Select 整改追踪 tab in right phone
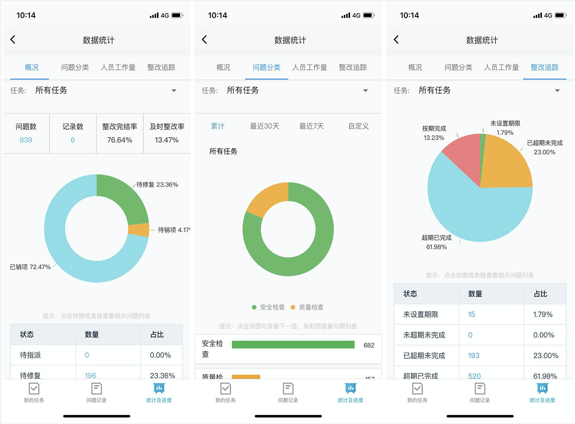 coord(545,67)
